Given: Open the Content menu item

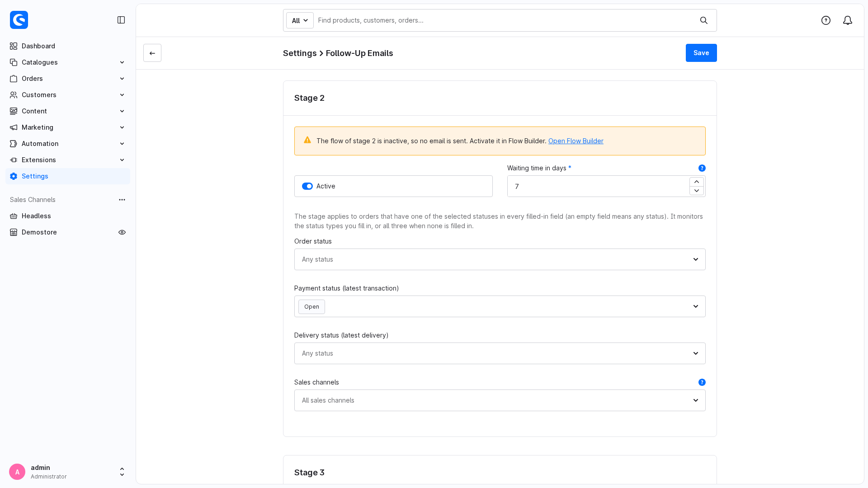Looking at the screenshot, I should (68, 111).
